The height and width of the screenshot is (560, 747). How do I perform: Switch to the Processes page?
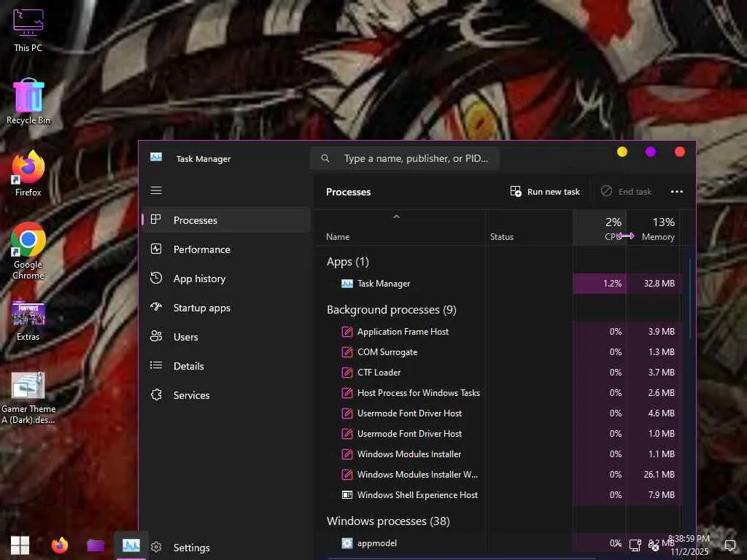tap(227, 220)
